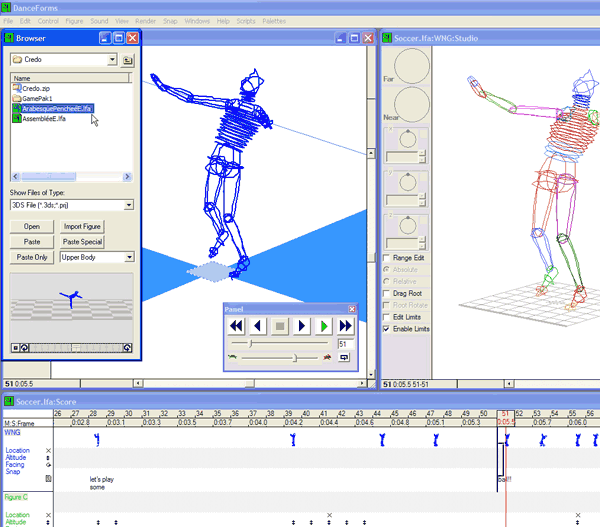Expand the Show Files of Type dropdown
Viewport: 600px width, 527px height.
point(129,205)
